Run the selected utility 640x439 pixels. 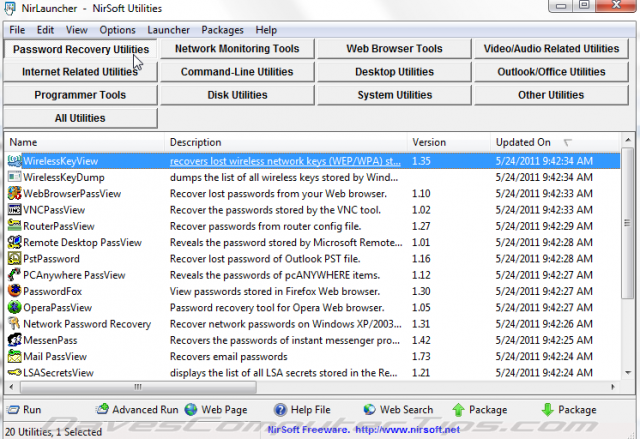coord(24,409)
